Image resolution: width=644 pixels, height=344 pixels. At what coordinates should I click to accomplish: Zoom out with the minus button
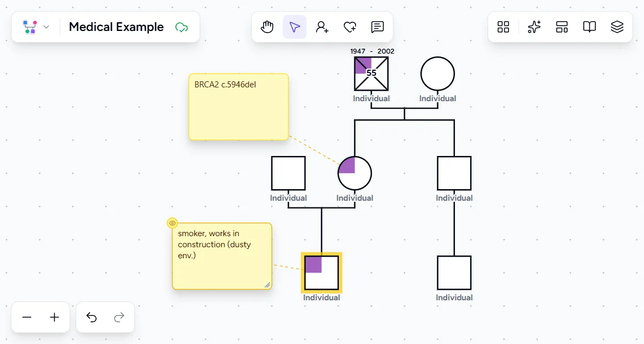click(27, 317)
